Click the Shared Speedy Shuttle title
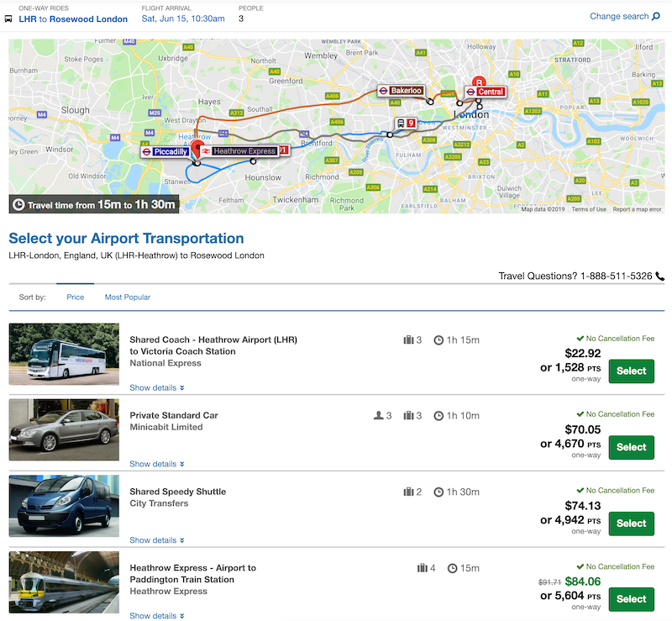The width and height of the screenshot is (672, 621). (178, 492)
